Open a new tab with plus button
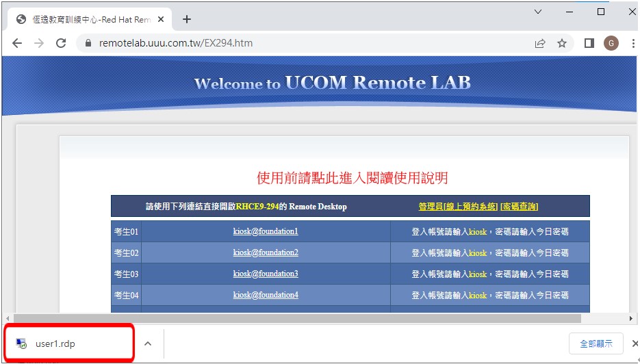 click(x=187, y=19)
